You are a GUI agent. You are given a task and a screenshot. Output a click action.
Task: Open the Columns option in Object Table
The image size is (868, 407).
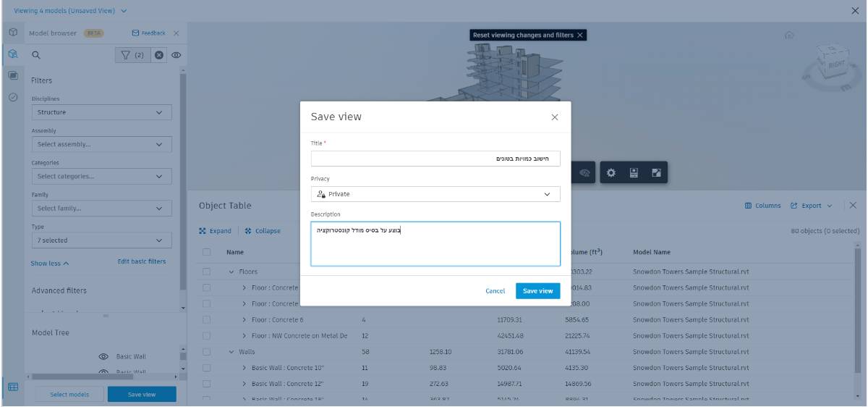pos(763,206)
